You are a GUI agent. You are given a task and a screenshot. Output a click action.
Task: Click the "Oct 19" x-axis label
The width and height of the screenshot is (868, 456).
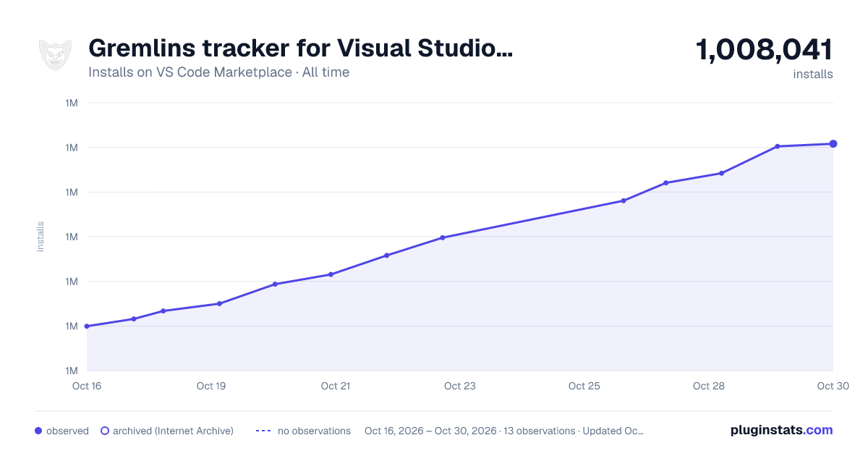(211, 386)
